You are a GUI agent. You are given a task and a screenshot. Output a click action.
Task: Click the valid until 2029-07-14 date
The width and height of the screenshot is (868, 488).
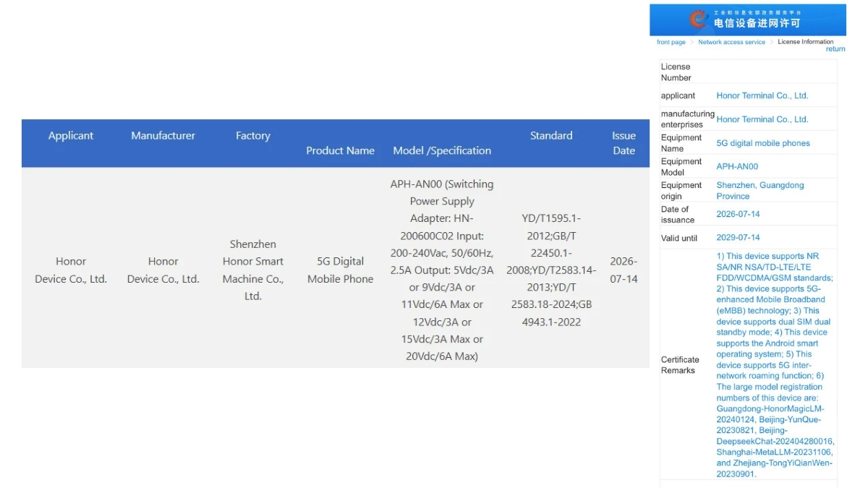pyautogui.click(x=738, y=237)
